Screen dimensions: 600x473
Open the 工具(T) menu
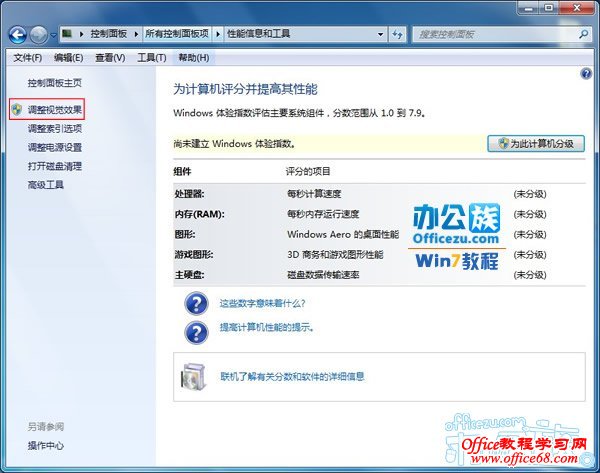point(152,58)
